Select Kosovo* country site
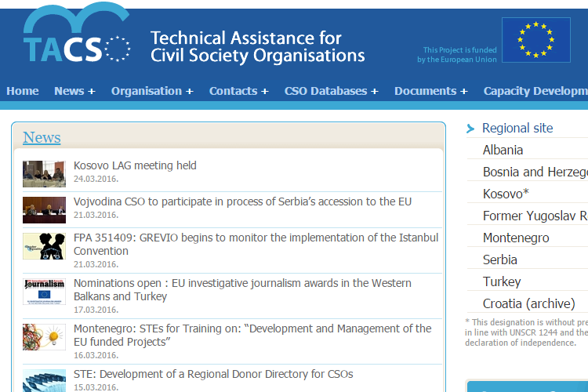Screen dimensions: 588x392 tap(506, 194)
